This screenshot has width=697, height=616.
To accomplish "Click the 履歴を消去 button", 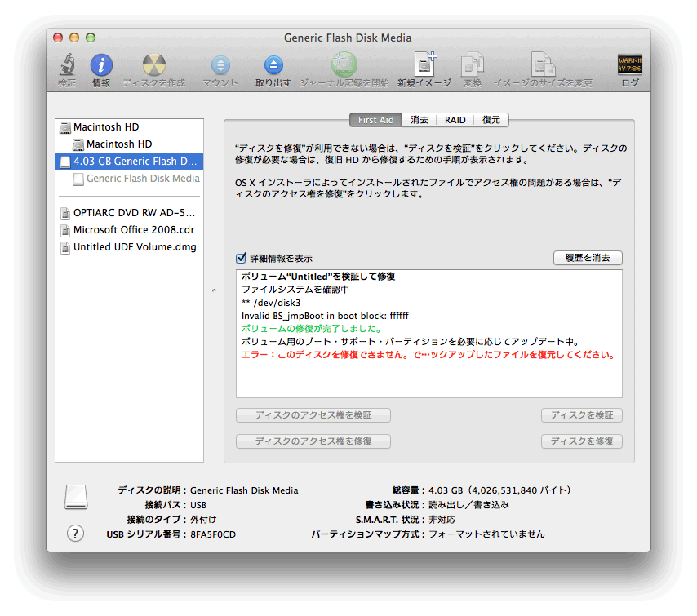I will click(588, 258).
